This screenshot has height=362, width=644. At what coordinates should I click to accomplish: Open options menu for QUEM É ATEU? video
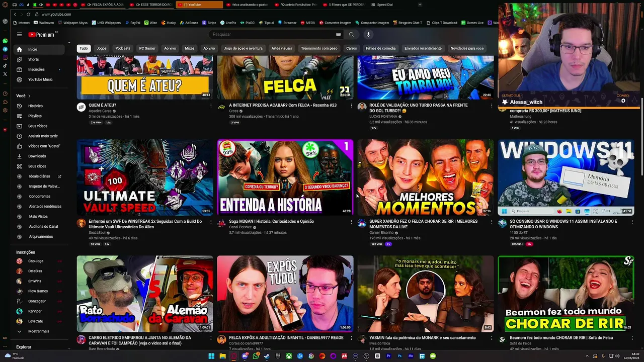[211, 106]
